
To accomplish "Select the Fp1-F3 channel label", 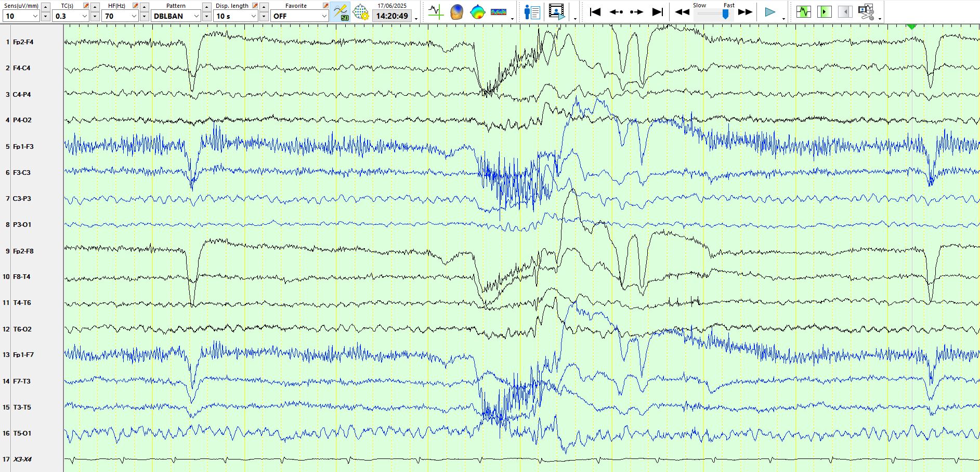I will [x=23, y=146].
